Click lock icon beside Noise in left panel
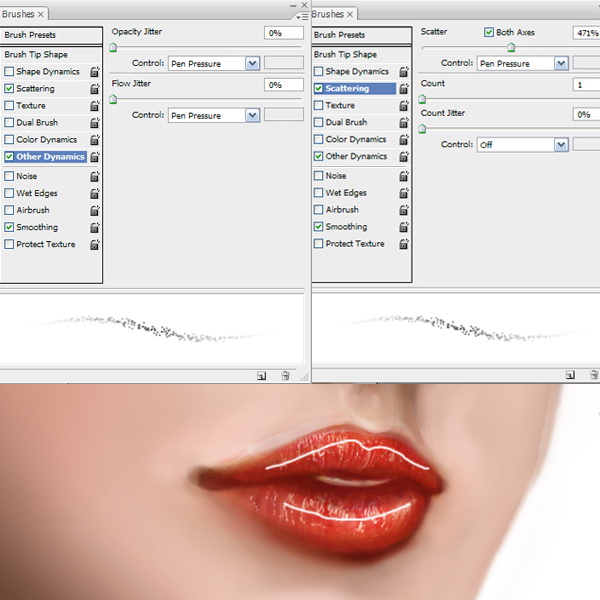 click(95, 176)
